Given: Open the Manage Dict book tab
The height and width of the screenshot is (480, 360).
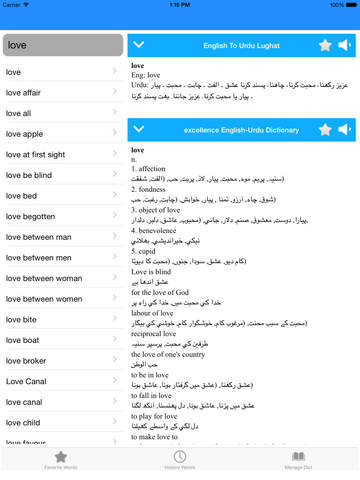Looking at the screenshot, I should 298,460.
